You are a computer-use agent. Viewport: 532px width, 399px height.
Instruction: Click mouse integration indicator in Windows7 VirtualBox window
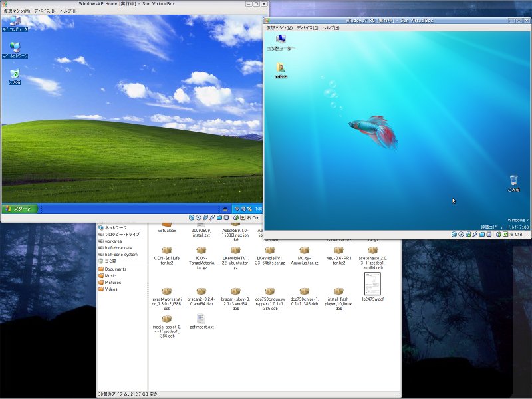click(x=499, y=235)
